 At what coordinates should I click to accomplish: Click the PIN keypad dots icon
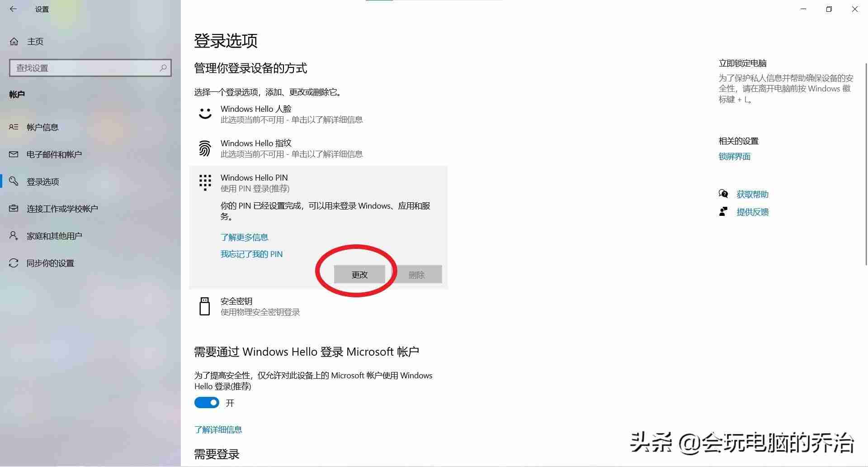tap(205, 182)
